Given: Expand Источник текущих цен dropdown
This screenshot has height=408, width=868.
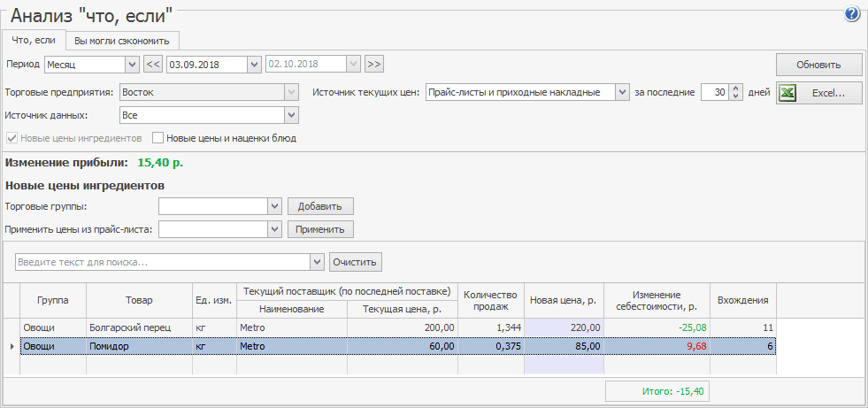Looking at the screenshot, I should [622, 92].
